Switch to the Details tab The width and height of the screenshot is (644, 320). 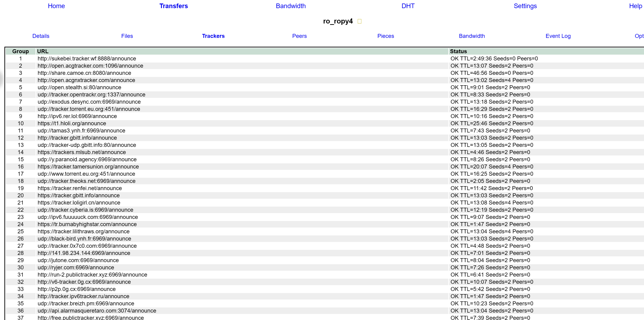[41, 36]
